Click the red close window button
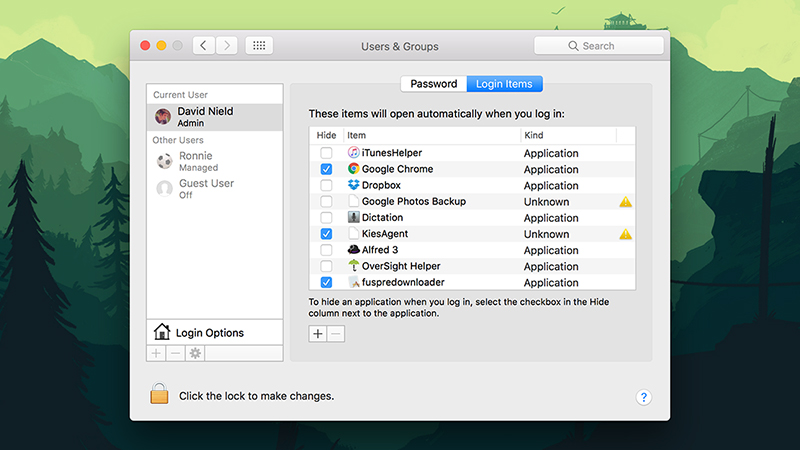 point(145,46)
